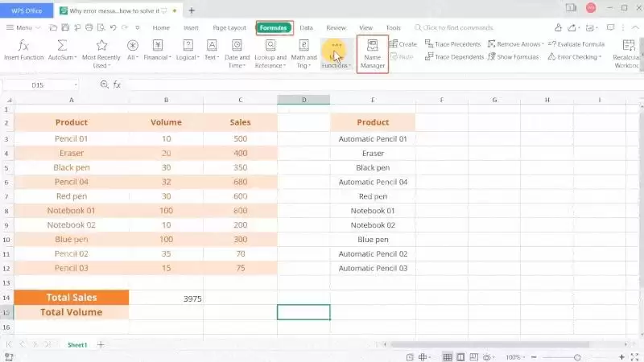Switch to the Page Layout tab
The width and height of the screenshot is (644, 362).
(229, 27)
